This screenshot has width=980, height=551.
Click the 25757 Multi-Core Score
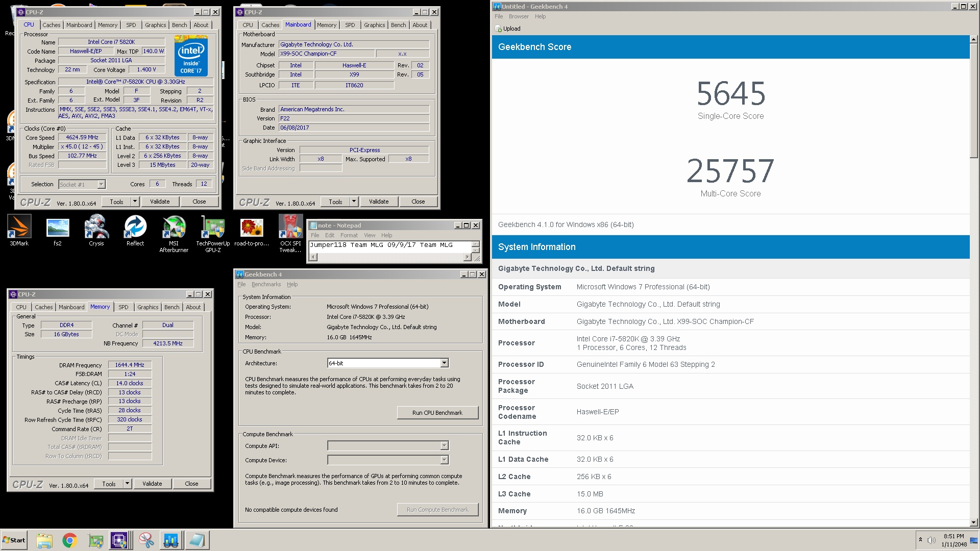(730, 171)
